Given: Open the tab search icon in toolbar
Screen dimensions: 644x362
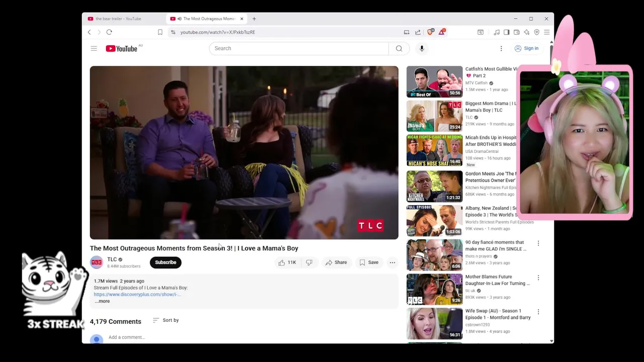Looking at the screenshot, I should point(480,32).
